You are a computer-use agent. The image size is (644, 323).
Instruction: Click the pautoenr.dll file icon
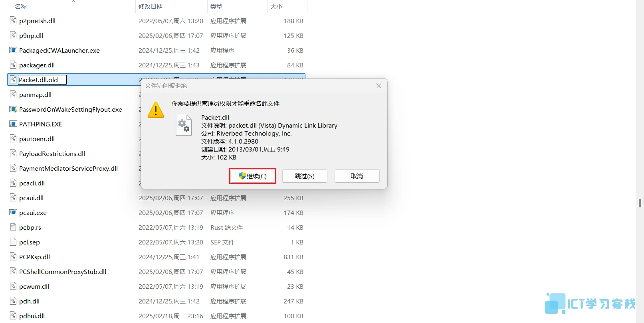[x=13, y=139]
